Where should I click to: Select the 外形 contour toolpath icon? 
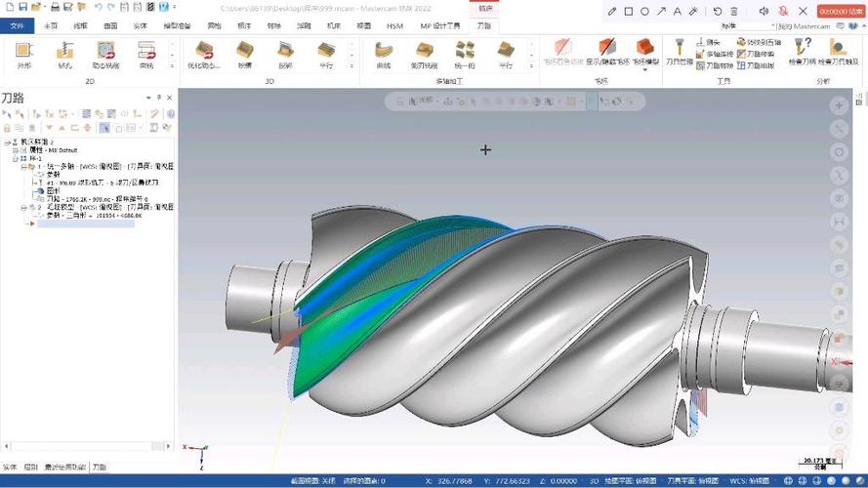23,55
